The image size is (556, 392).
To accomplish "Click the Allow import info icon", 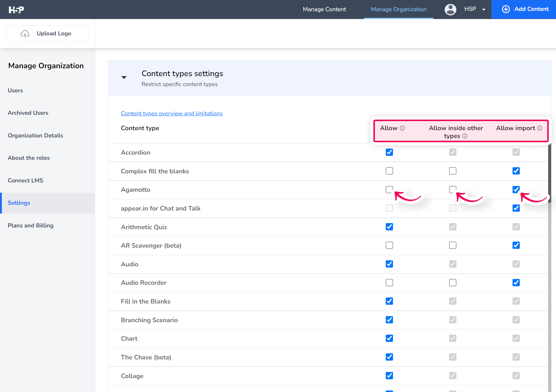I will tap(540, 128).
